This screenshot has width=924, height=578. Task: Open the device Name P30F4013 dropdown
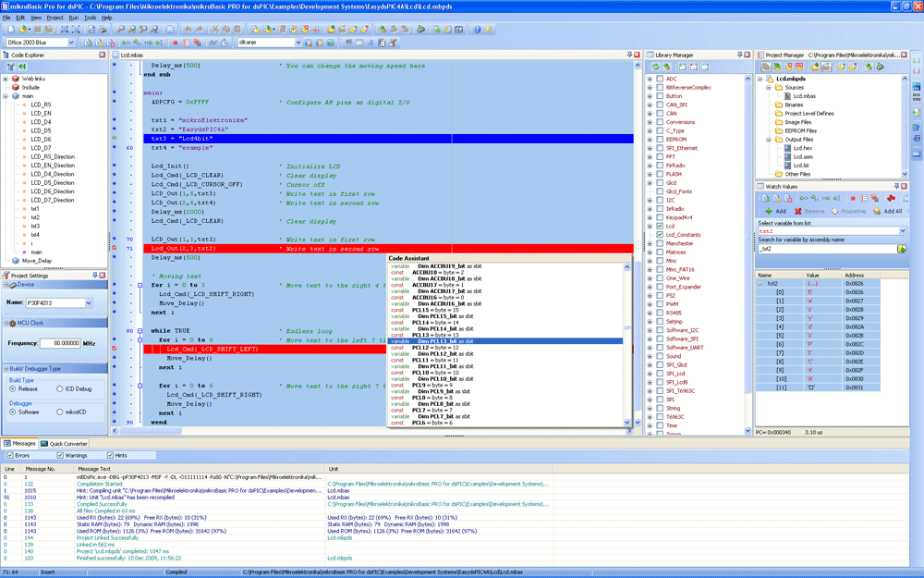click(89, 302)
